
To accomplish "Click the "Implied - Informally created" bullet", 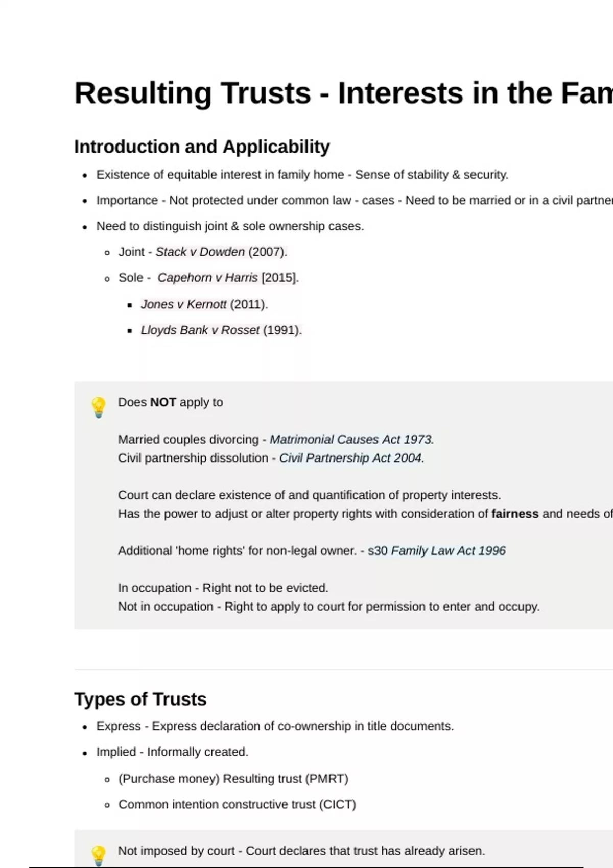I will click(172, 752).
